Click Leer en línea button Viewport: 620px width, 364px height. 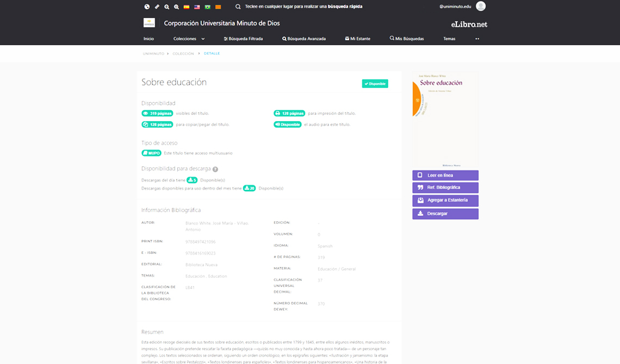pyautogui.click(x=445, y=175)
